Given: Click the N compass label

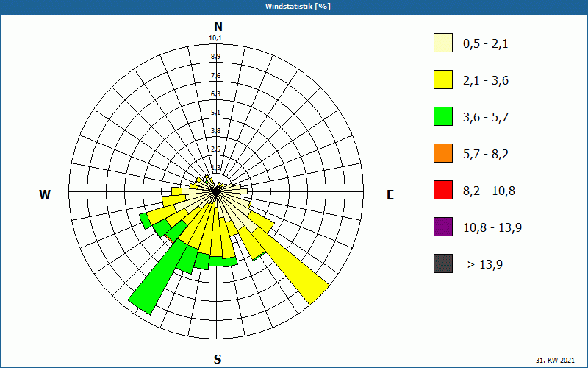Looking at the screenshot, I should click(218, 26).
